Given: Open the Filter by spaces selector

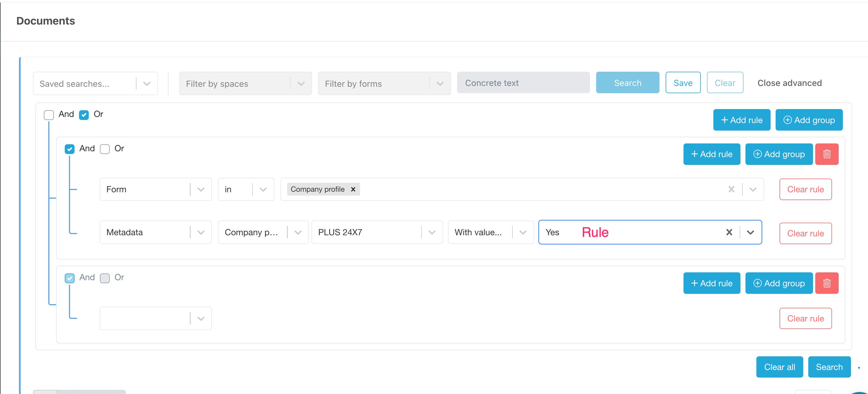Looking at the screenshot, I should coord(245,83).
